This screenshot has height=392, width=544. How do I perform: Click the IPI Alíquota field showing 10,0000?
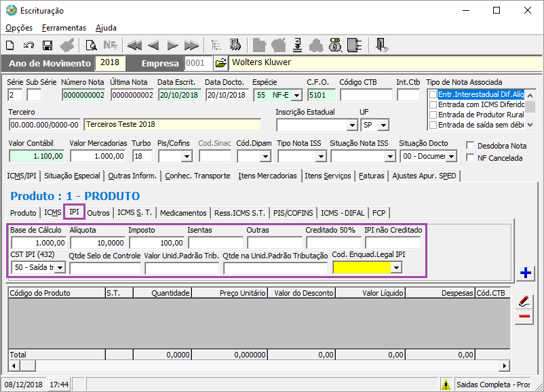[97, 243]
